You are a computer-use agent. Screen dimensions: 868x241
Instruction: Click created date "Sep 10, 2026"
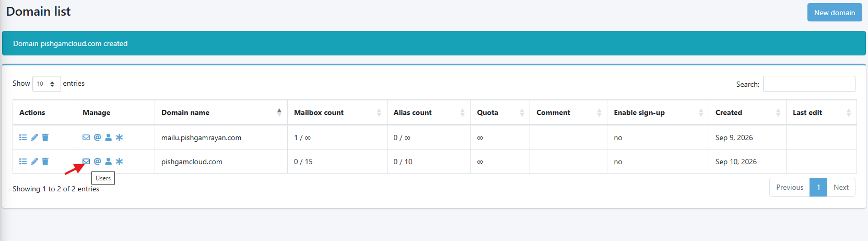pyautogui.click(x=736, y=162)
